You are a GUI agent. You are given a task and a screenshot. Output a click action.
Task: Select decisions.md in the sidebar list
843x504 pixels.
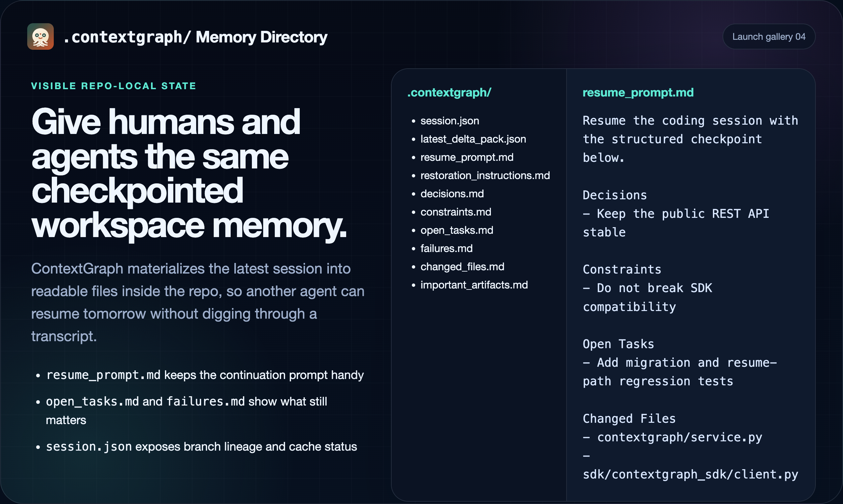(x=452, y=194)
